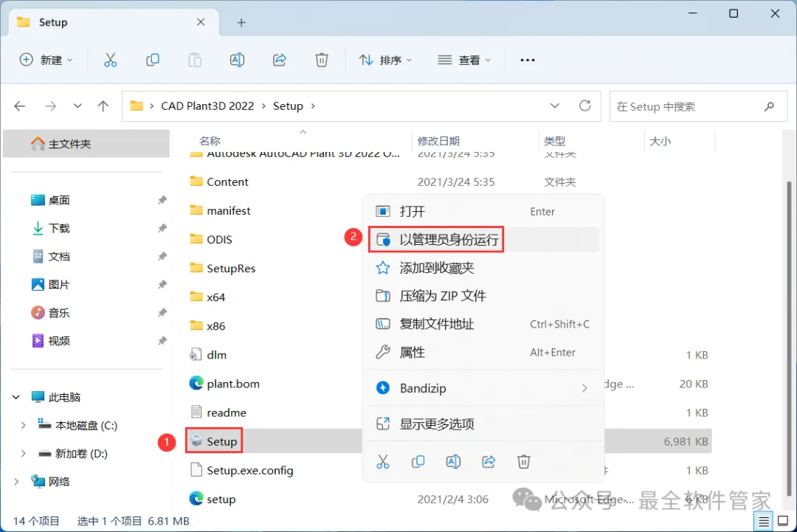The image size is (797, 532).
Task: Click the Setup breadcrumb segment
Action: [289, 106]
